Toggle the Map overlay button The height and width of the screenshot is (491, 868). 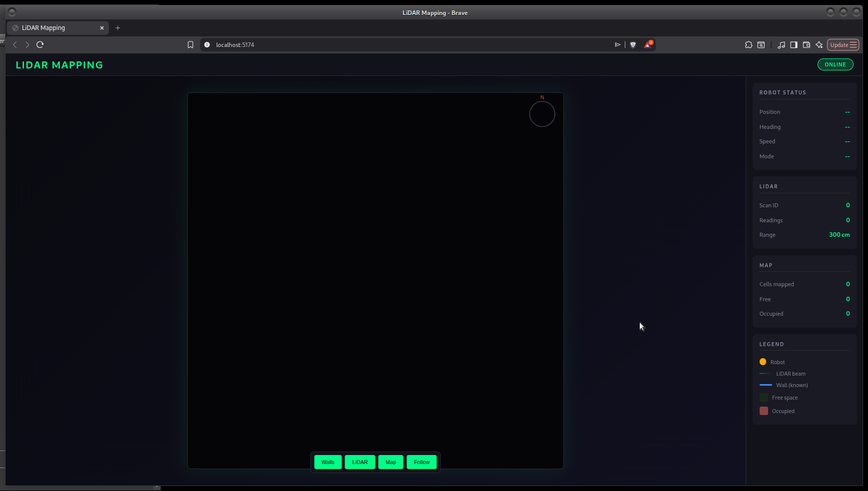click(x=391, y=462)
